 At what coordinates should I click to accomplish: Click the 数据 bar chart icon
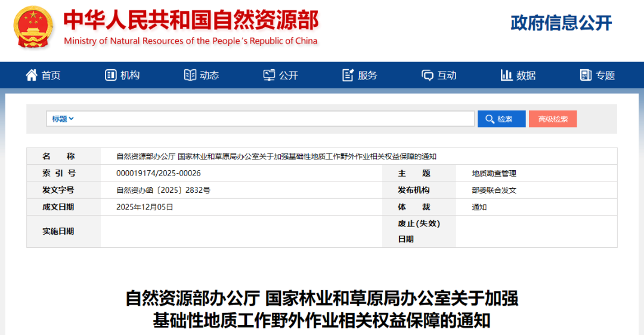pos(506,75)
